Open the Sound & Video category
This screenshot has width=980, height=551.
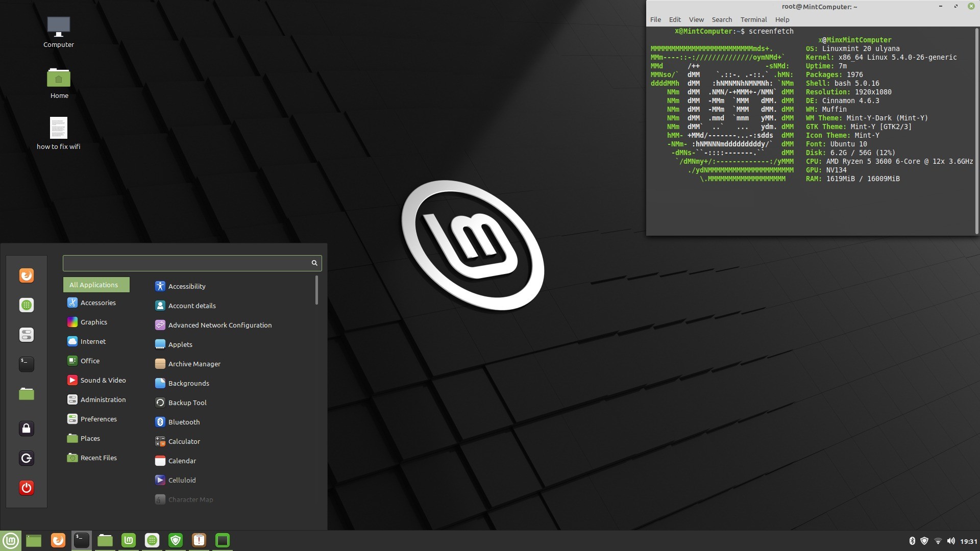[103, 380]
